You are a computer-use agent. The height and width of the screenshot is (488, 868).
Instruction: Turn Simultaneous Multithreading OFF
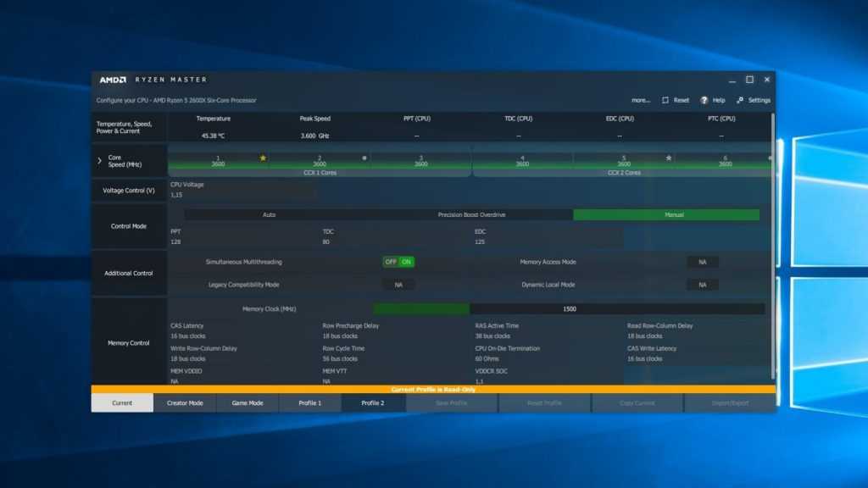[x=391, y=262]
